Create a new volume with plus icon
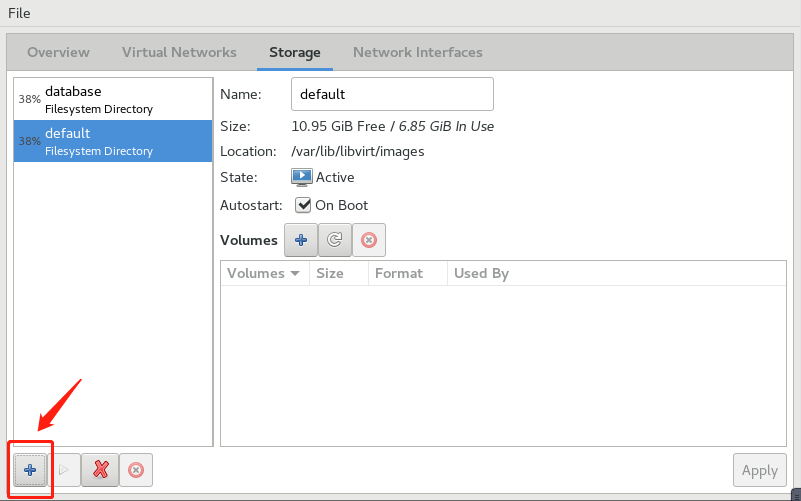The image size is (801, 501). pos(301,240)
